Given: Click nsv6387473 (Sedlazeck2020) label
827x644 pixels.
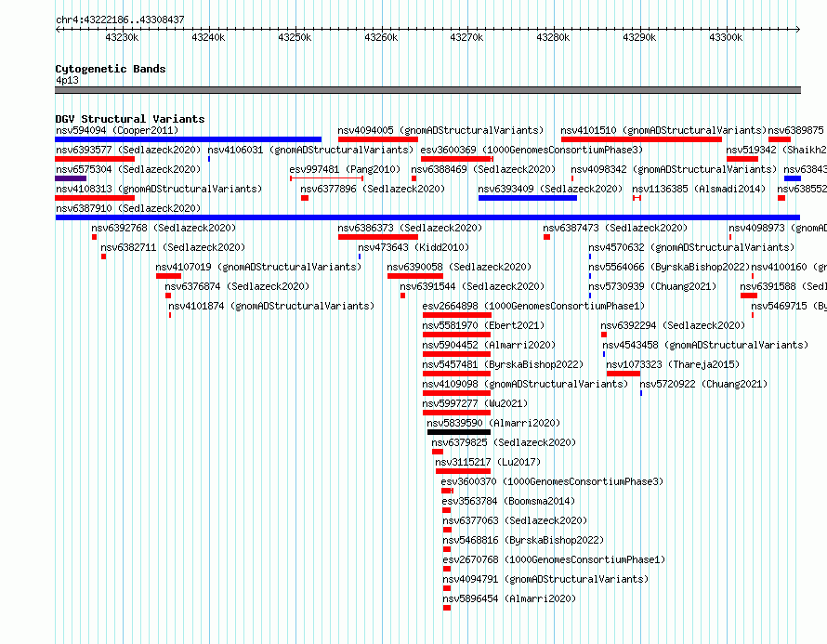Looking at the screenshot, I should pos(615,228).
